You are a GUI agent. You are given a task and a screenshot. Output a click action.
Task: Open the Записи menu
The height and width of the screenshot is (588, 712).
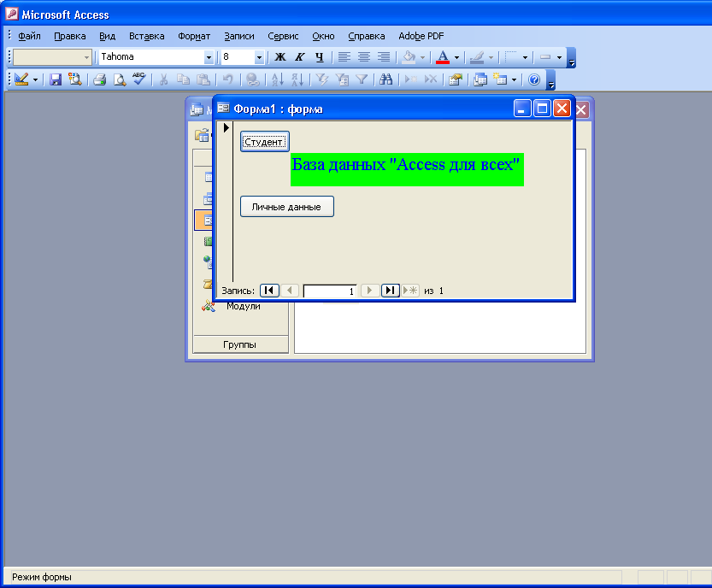click(238, 36)
